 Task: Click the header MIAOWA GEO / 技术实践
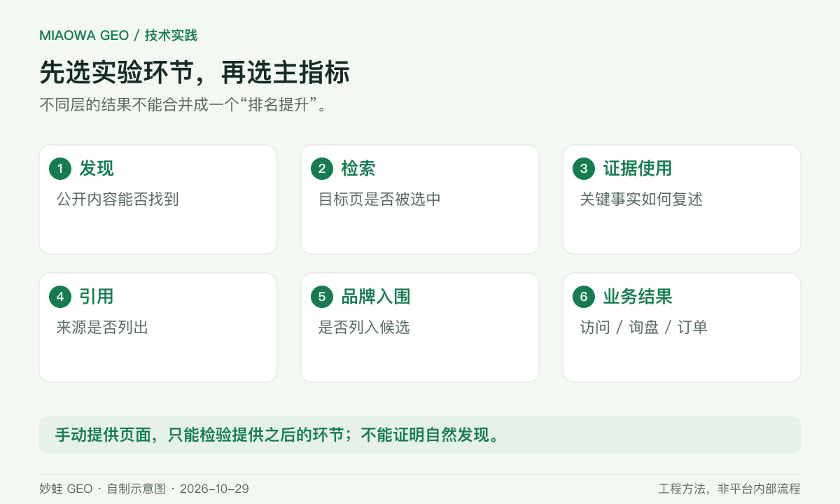118,36
